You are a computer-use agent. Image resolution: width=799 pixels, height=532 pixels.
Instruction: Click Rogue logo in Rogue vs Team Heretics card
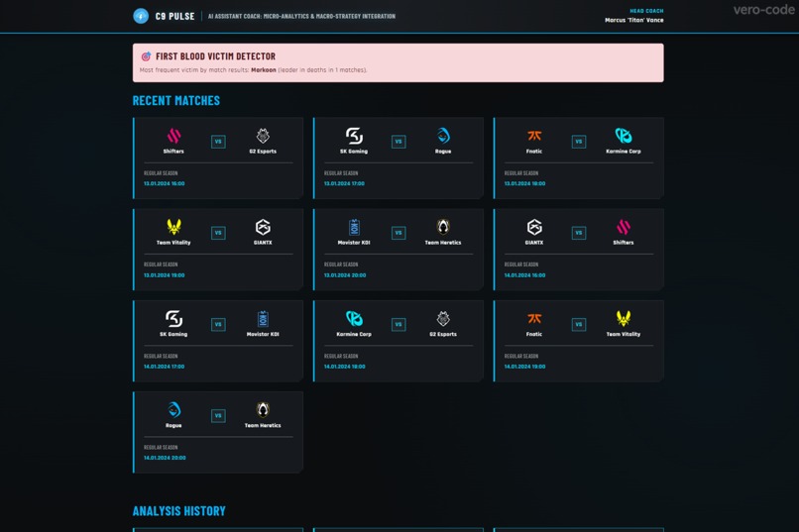coord(173,410)
